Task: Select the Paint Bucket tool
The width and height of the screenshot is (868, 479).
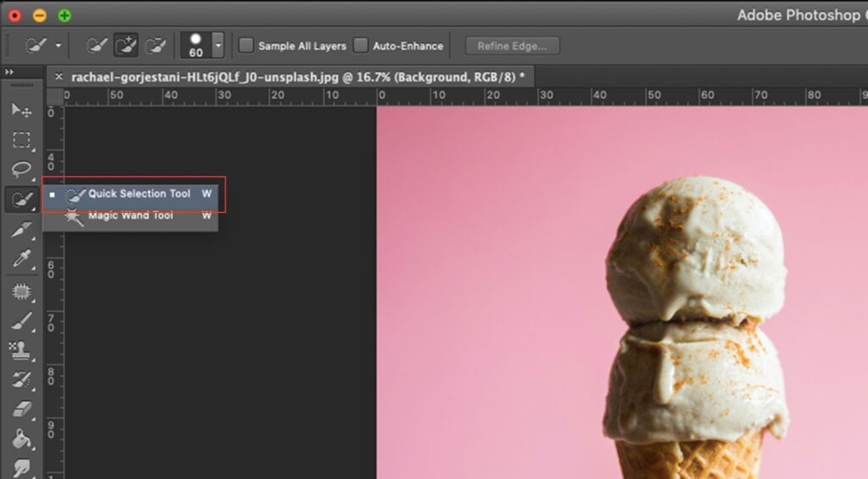Action: point(21,438)
